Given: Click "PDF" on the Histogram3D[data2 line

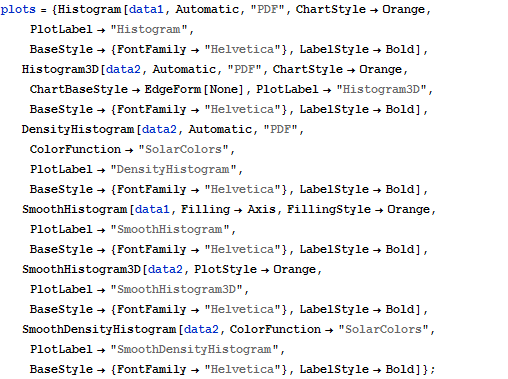Looking at the screenshot, I should point(244,69).
